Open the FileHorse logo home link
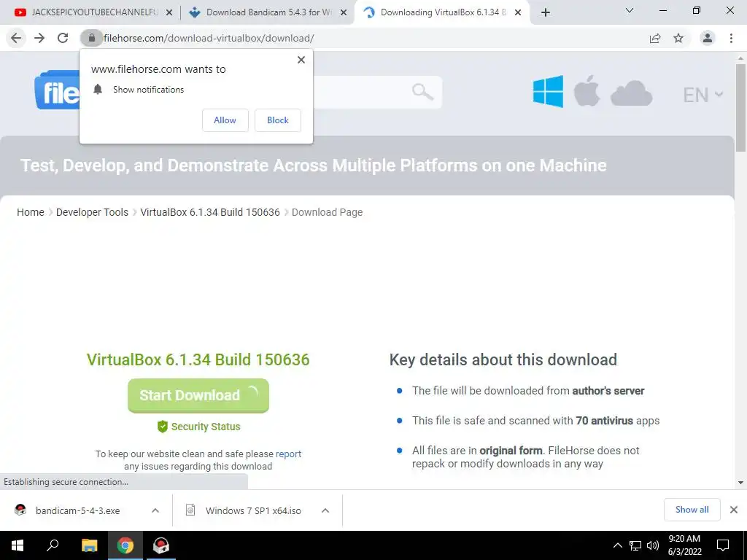This screenshot has height=560, width=747. pyautogui.click(x=57, y=90)
